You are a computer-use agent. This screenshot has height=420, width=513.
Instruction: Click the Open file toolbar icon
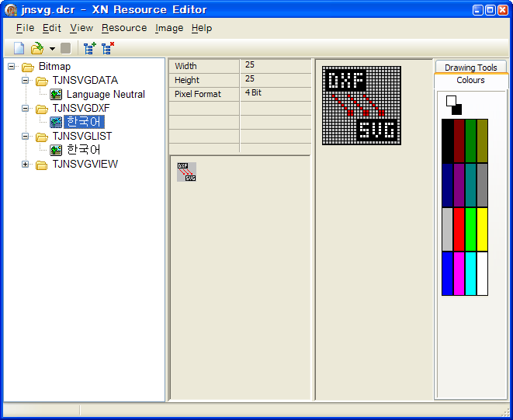pos(37,48)
